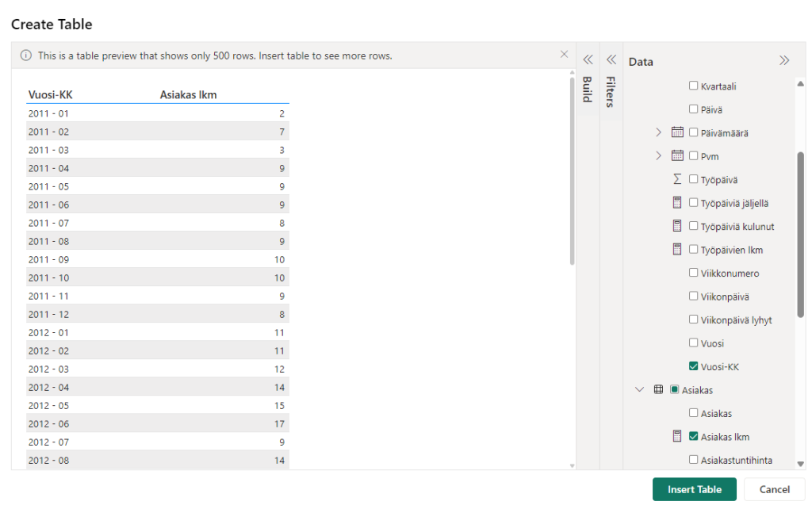Click the Insert Table button
This screenshot has height=509, width=812.
click(x=694, y=489)
